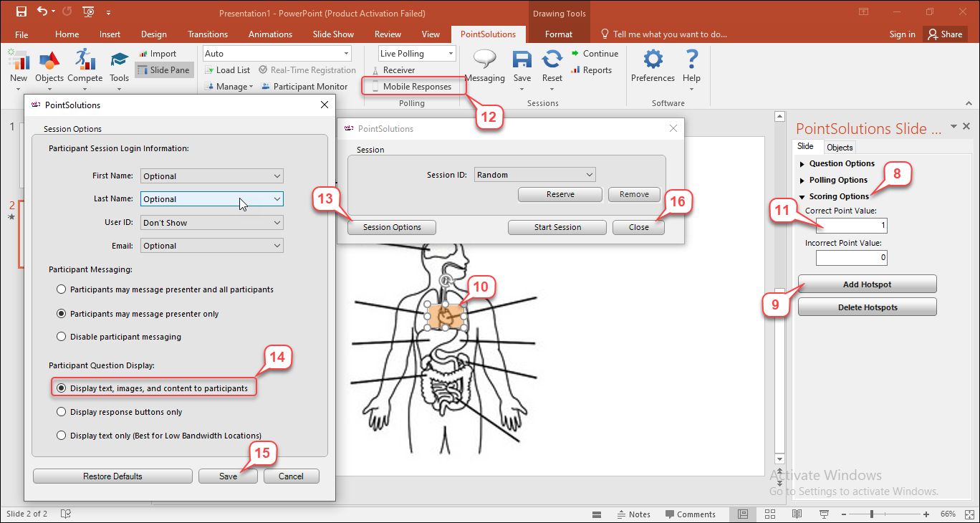Click Load List in the ribbon
This screenshot has width=980, height=523.
pos(227,70)
